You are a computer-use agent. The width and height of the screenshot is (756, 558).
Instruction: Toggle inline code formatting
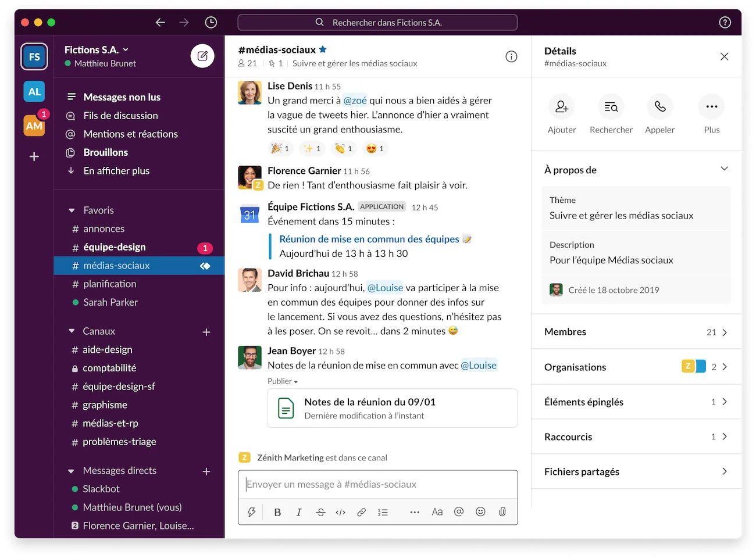(341, 512)
